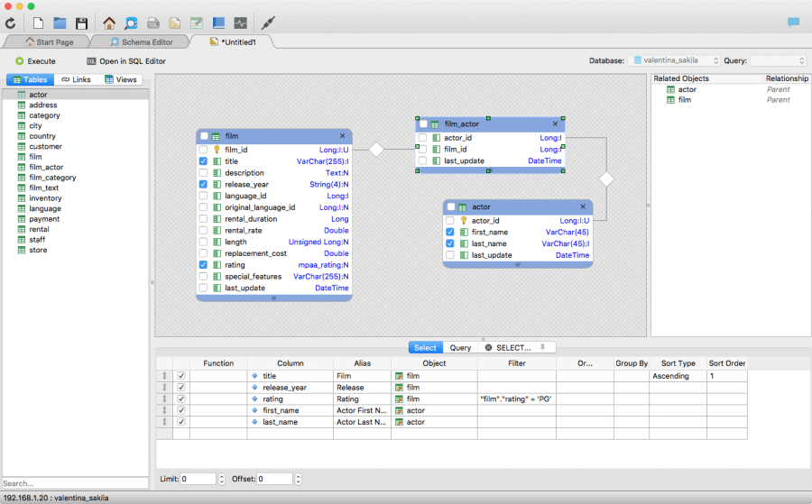The height and width of the screenshot is (504, 812).
Task: Click the Offset stepper arrows
Action: coord(299,479)
